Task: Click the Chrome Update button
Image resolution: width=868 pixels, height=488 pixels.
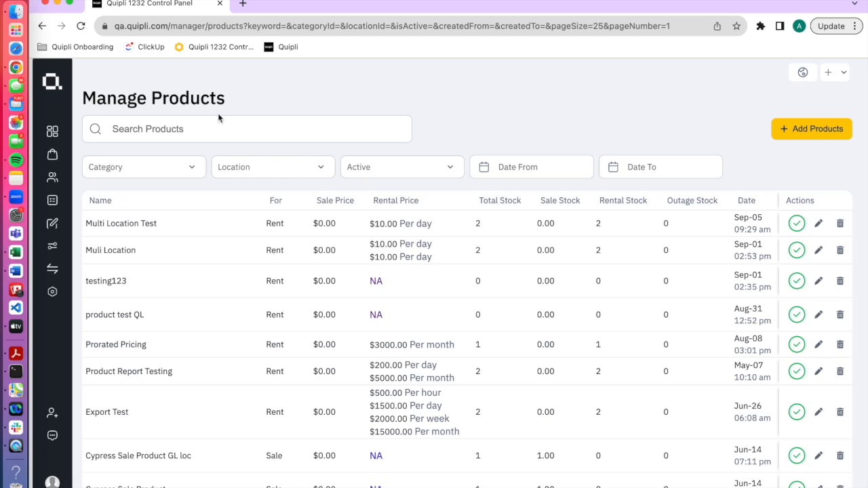Action: click(x=831, y=26)
